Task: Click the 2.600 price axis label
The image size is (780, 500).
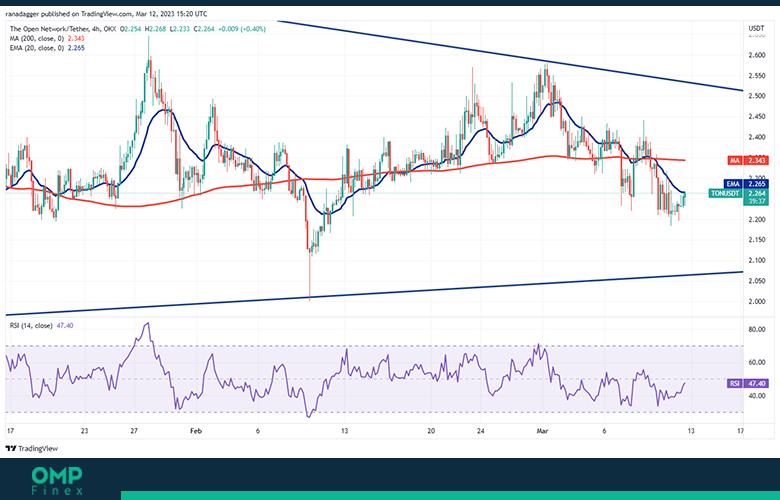Action: (757, 55)
